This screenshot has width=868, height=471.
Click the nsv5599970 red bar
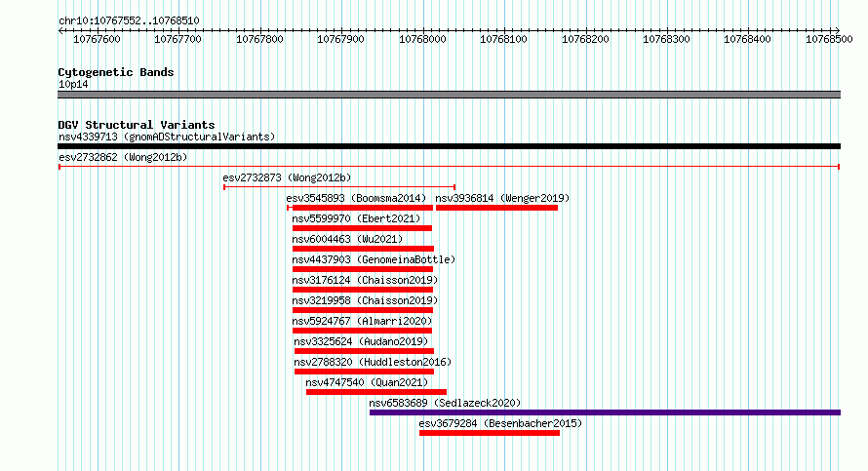[362, 228]
